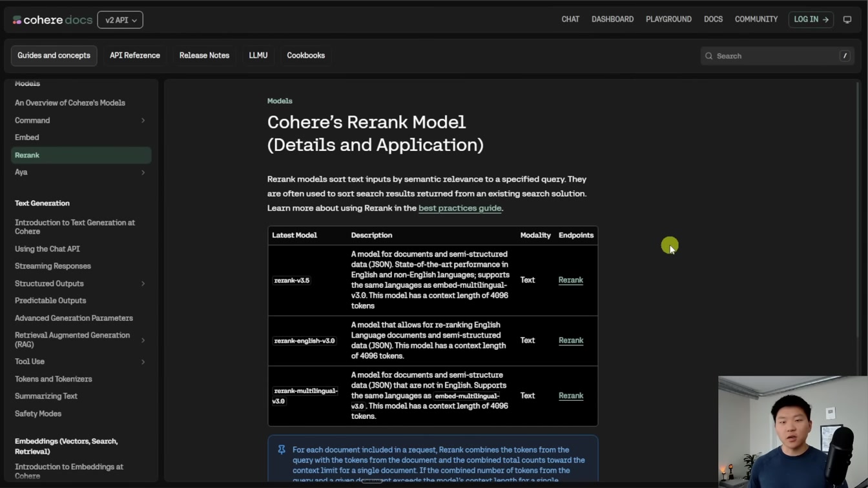868x488 pixels.
Task: Switch to Guides and concepts tab
Action: pyautogui.click(x=54, y=56)
